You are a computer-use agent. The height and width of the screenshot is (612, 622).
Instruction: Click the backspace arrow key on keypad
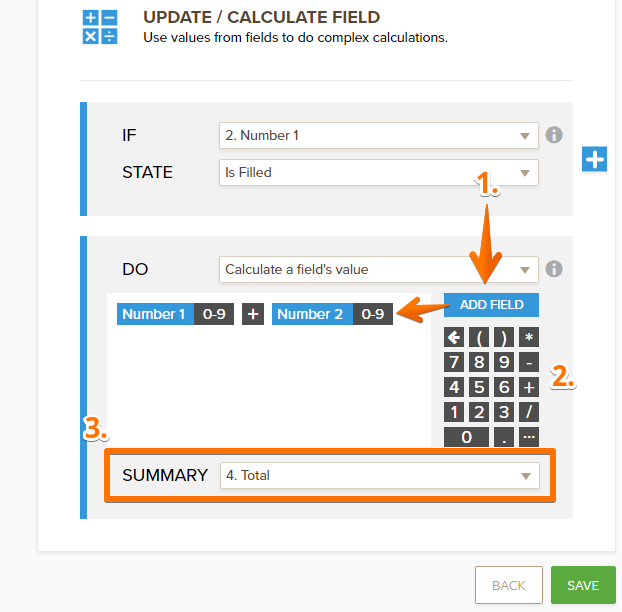454,337
